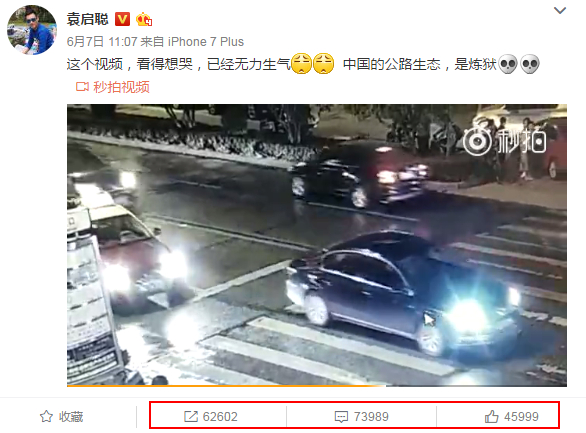Image resolution: width=586 pixels, height=433 pixels.
Task: Open the post options chevron menu
Action: point(559,10)
